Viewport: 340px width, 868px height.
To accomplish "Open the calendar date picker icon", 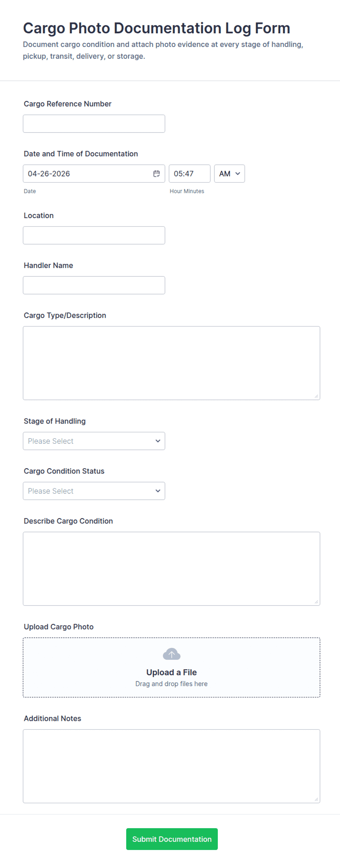I will click(156, 174).
